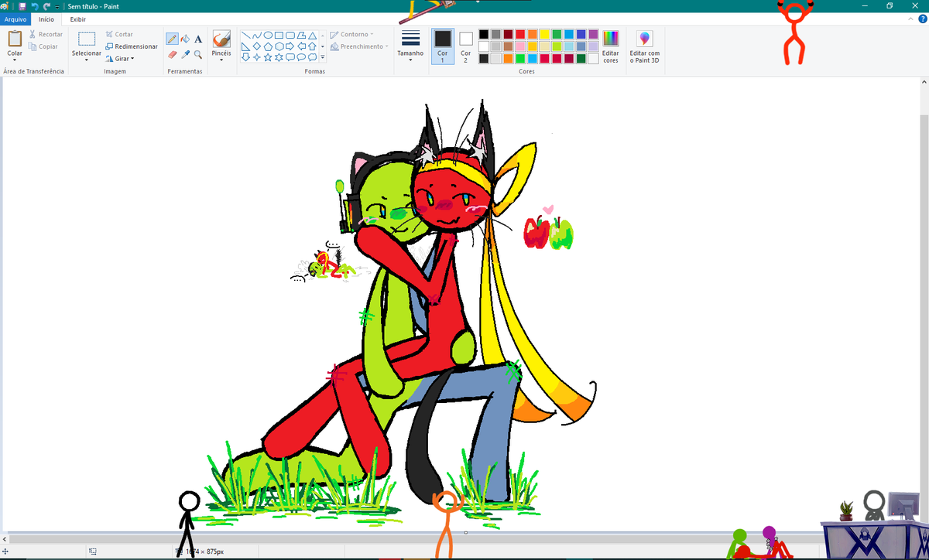Open Editar cores color editor
This screenshot has height=560, width=929.
611,46
